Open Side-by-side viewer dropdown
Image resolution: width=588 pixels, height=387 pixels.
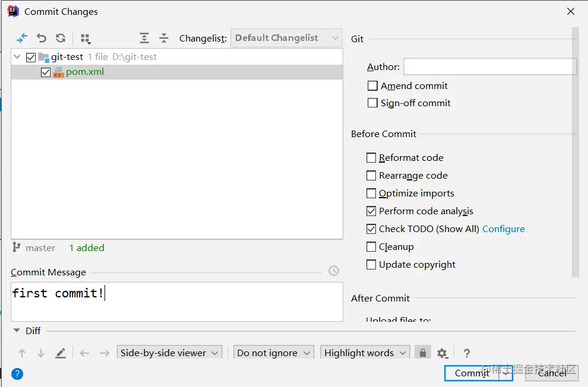169,353
